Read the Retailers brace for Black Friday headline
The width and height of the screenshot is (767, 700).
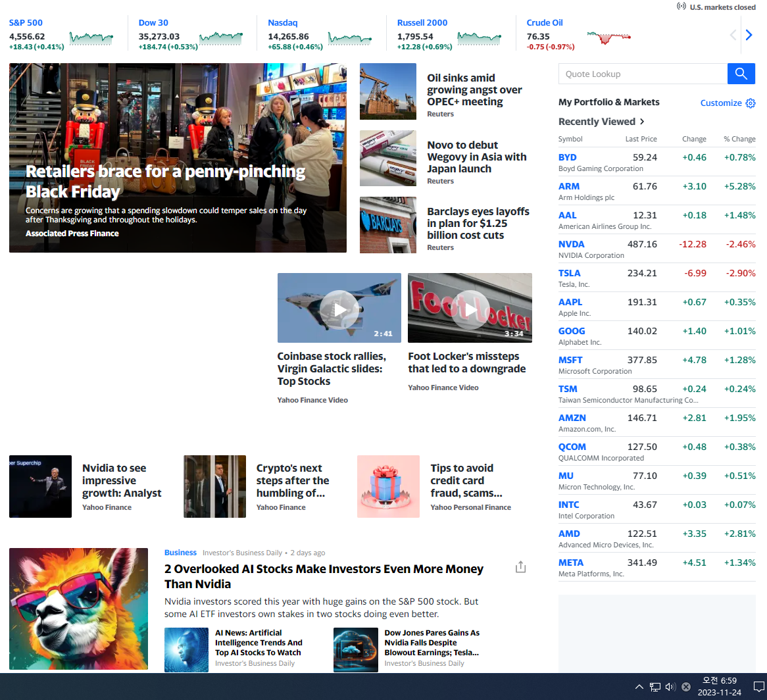165,182
